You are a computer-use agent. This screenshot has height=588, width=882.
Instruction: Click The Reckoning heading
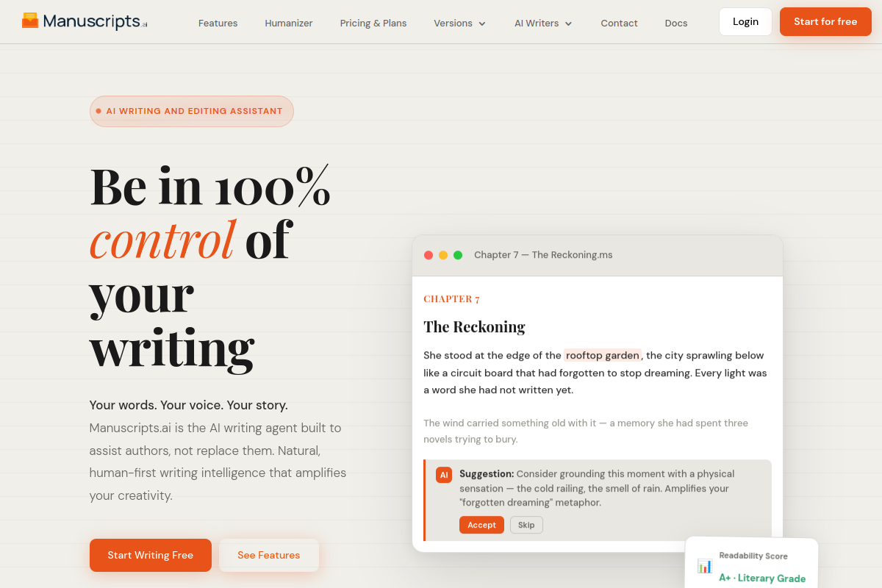[x=474, y=326]
